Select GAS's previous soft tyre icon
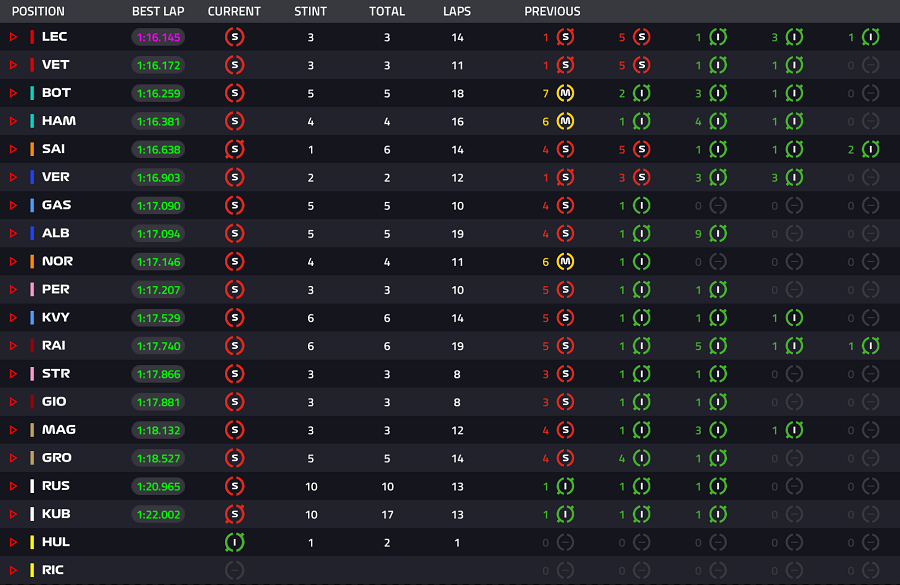Image resolution: width=900 pixels, height=585 pixels. 565,206
